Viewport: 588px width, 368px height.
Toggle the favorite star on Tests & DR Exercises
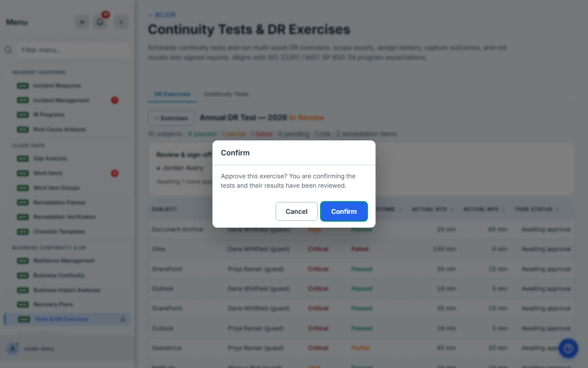coord(123,319)
